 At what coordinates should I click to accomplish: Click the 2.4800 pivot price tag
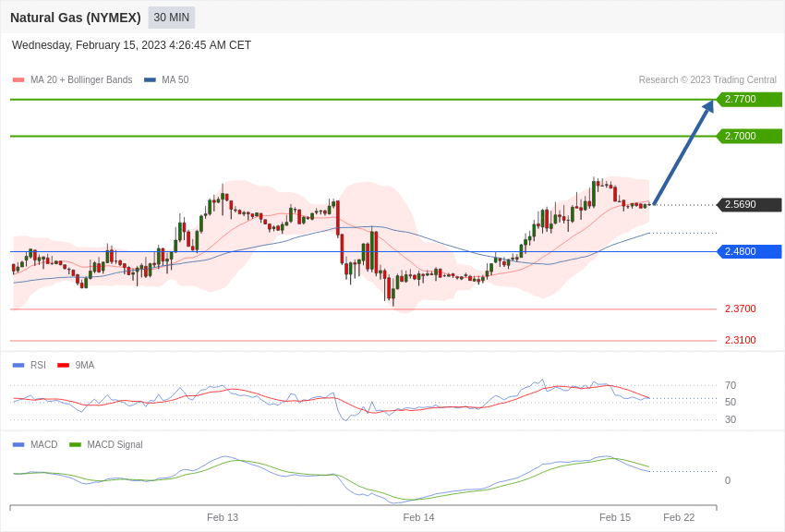[x=749, y=251]
